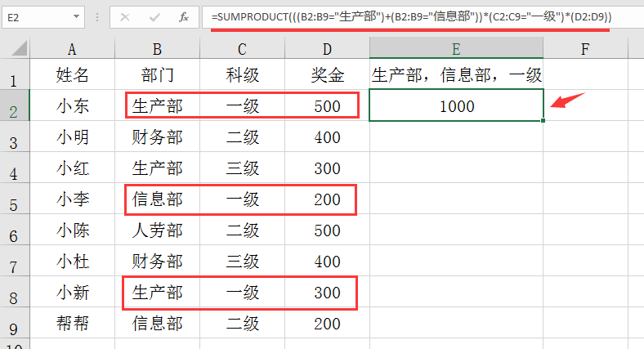Click 小杜's department cell 财务部
The width and height of the screenshot is (644, 349).
tap(157, 261)
